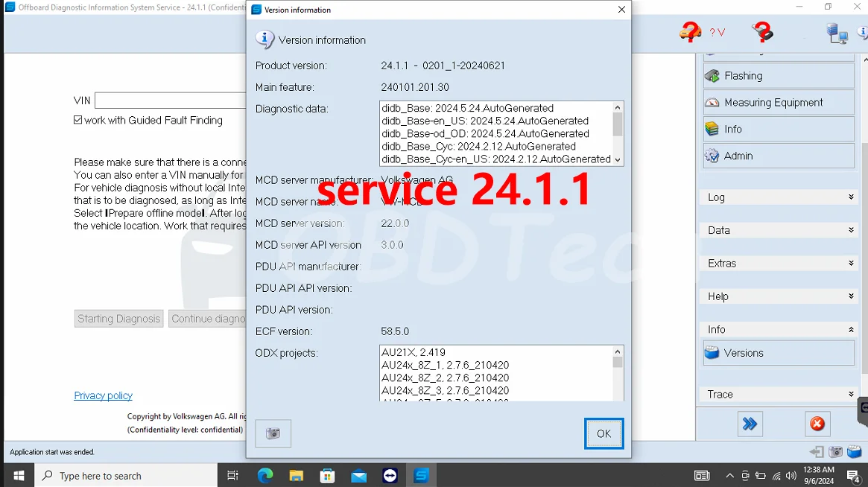Click the Admin gear icon

pyautogui.click(x=712, y=156)
